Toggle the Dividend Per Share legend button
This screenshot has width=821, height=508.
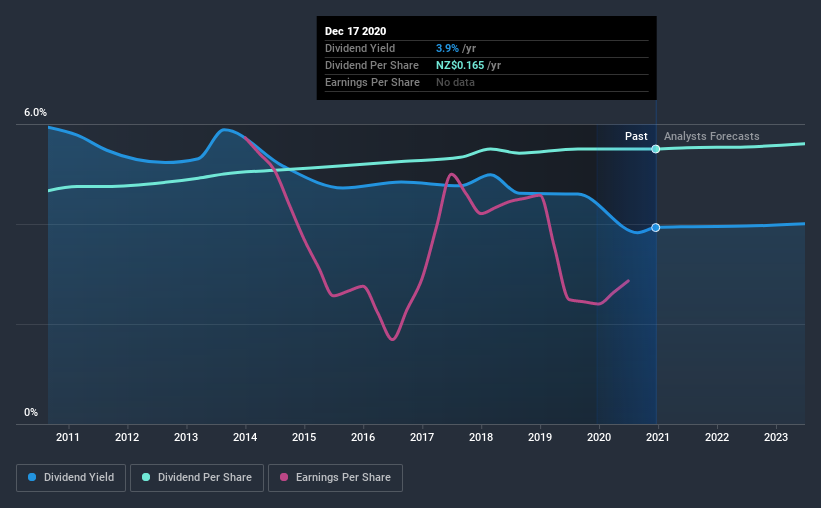(x=197, y=478)
